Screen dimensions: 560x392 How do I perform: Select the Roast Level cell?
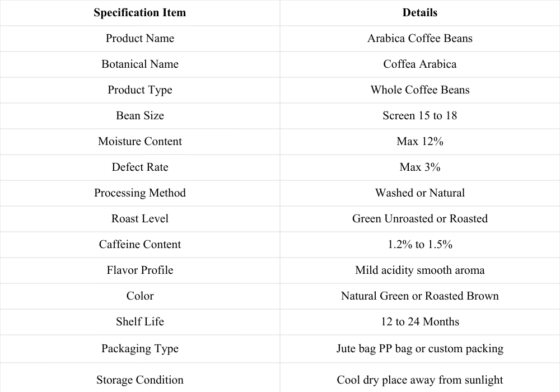139,219
